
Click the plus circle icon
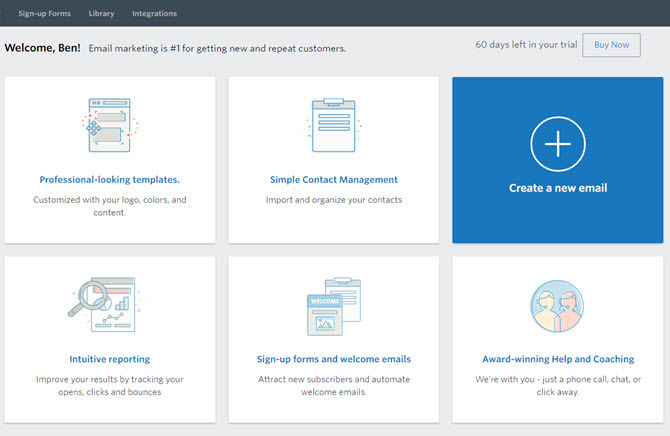click(x=558, y=144)
